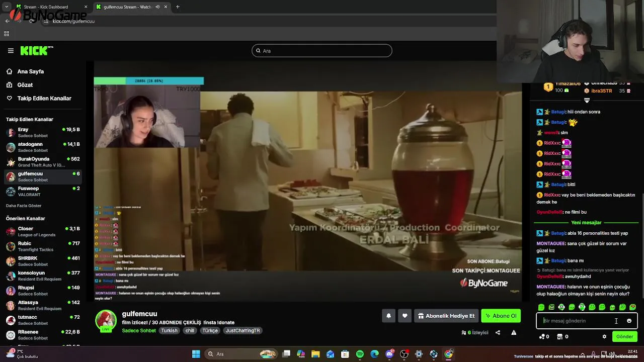This screenshot has height=362, width=644.
Task: Open Windows Start menu
Action: click(x=196, y=354)
